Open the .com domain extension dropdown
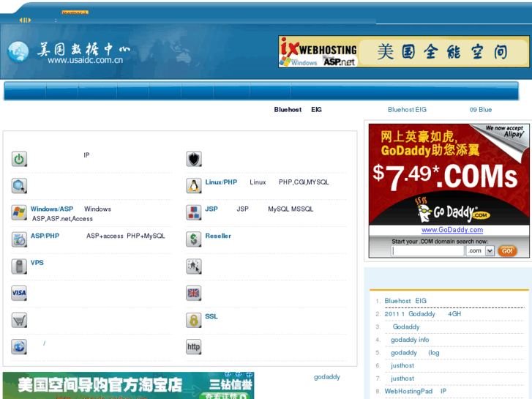 [480, 251]
